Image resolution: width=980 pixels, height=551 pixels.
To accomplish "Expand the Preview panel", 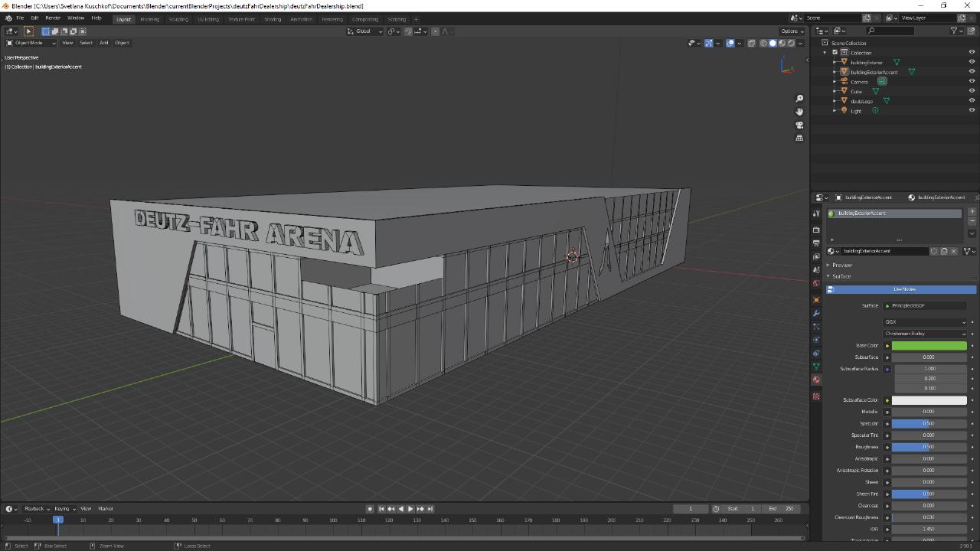I will point(842,265).
